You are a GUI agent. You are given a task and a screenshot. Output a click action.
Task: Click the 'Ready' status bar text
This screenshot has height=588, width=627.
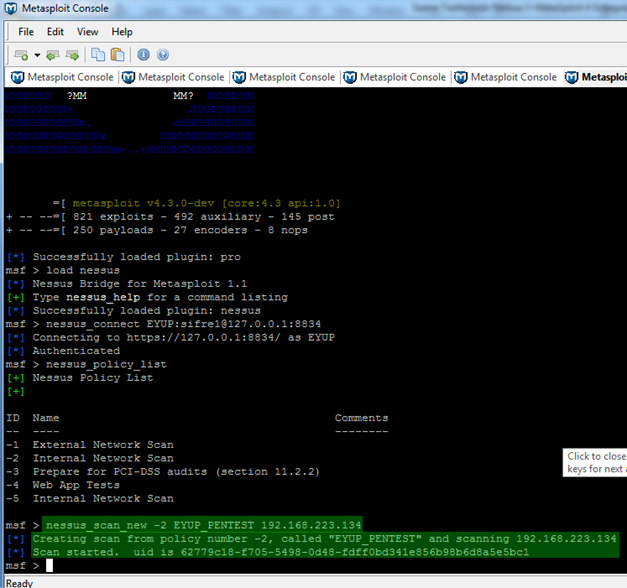[20, 583]
